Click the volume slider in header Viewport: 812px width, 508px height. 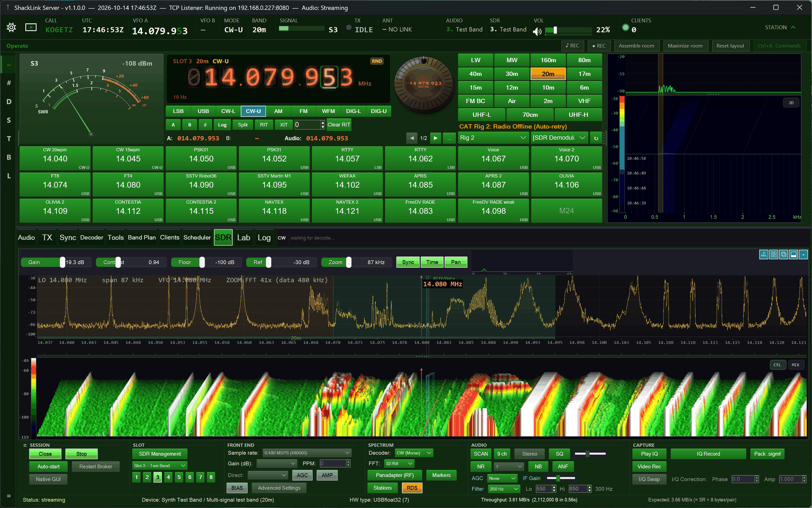pos(568,30)
